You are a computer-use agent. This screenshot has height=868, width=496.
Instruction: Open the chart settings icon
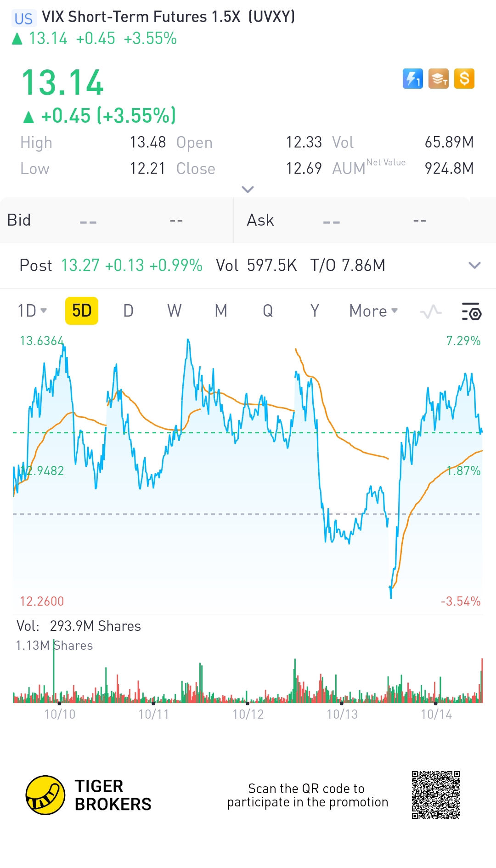(x=471, y=311)
